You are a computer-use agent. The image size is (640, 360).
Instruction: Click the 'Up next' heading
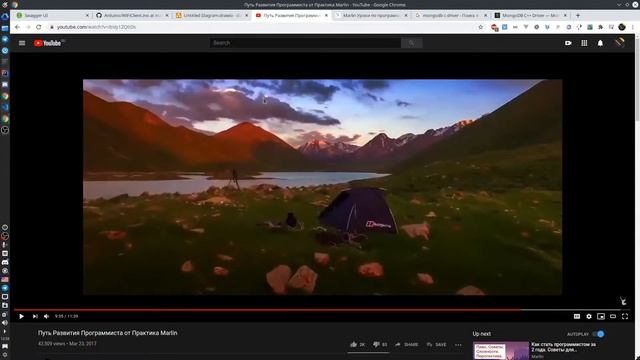482,334
